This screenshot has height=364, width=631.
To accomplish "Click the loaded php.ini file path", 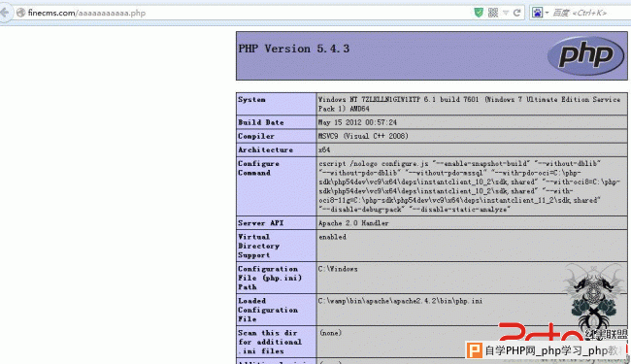I will pos(400,301).
